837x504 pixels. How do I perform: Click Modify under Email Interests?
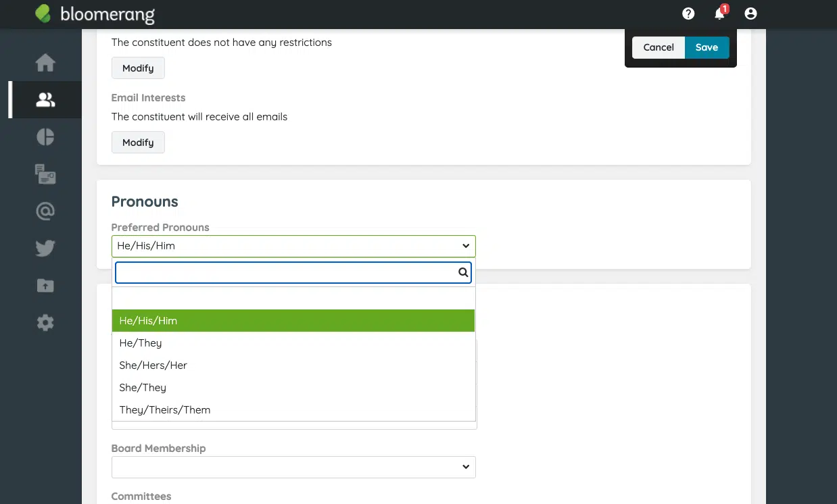[138, 143]
